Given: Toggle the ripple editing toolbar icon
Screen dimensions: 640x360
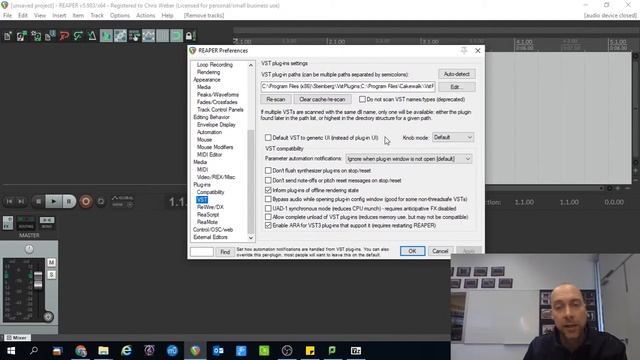Looking at the screenshot, I should (x=134, y=36).
